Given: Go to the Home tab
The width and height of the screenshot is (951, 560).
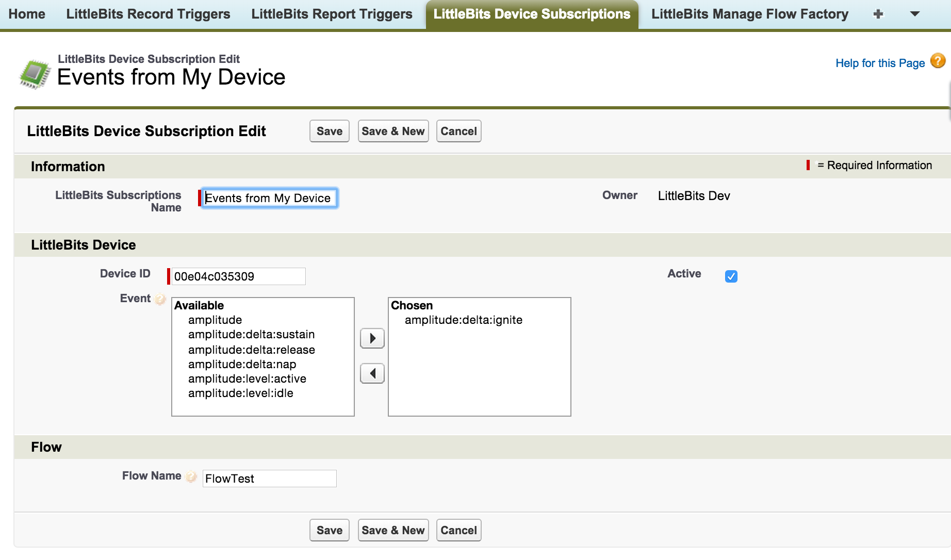Looking at the screenshot, I should pyautogui.click(x=27, y=14).
